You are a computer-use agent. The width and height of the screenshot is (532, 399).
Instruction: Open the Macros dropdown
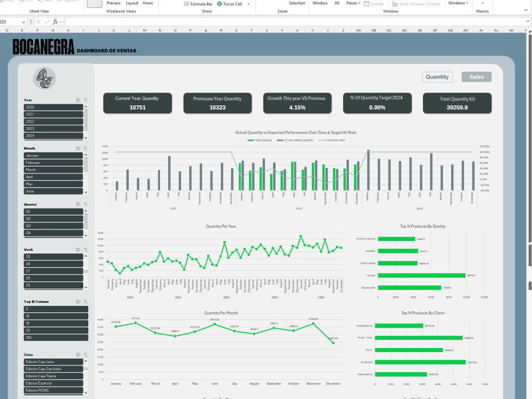pos(483,3)
